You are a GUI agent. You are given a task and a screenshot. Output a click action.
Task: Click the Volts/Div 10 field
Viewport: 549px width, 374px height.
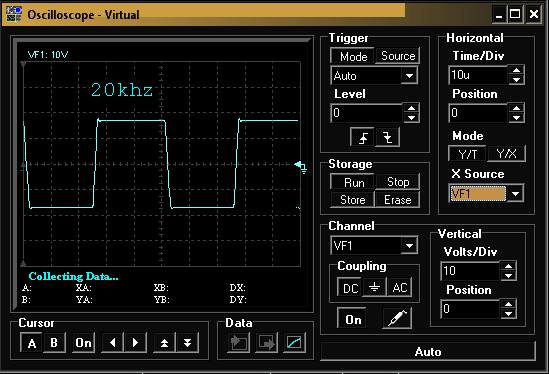(470, 271)
